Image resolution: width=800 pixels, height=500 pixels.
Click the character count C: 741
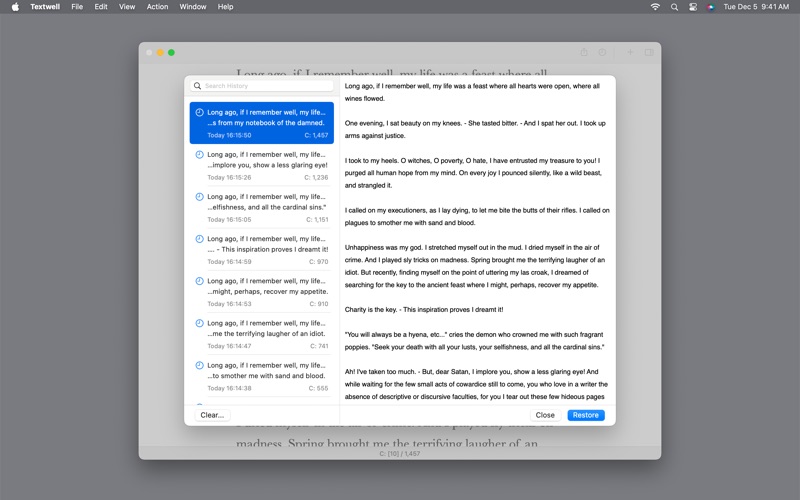click(319, 346)
